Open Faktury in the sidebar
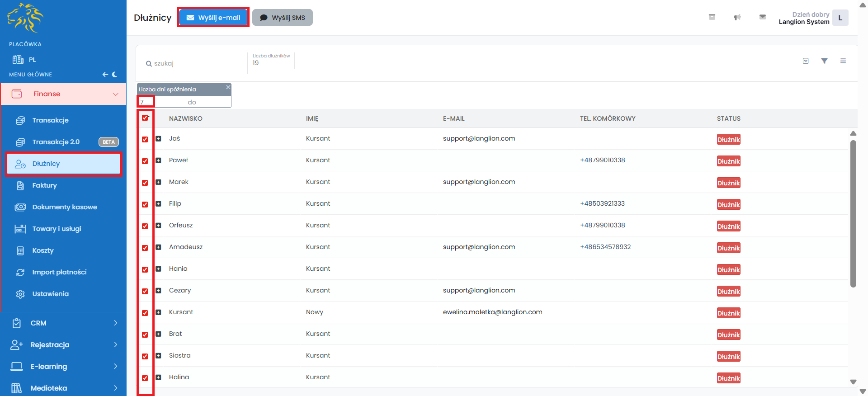The height and width of the screenshot is (396, 868). (x=44, y=185)
